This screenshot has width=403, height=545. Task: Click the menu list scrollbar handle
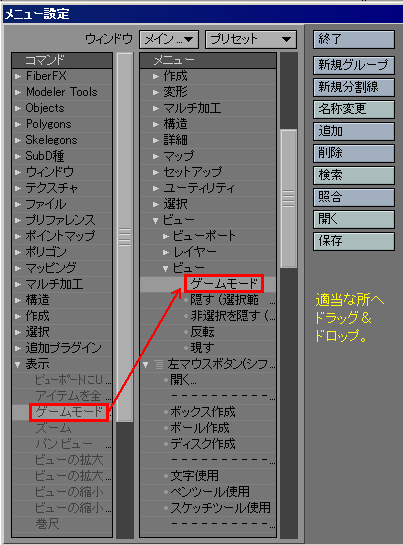[x=288, y=198]
